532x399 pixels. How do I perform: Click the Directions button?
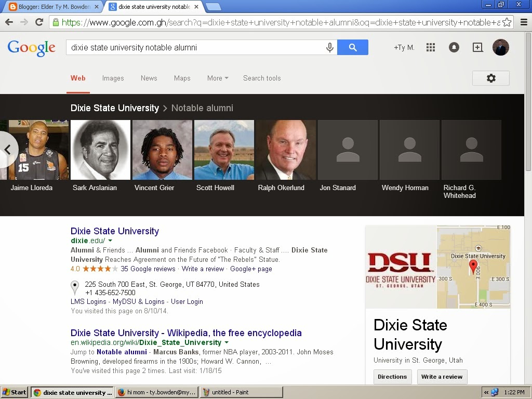[392, 377]
